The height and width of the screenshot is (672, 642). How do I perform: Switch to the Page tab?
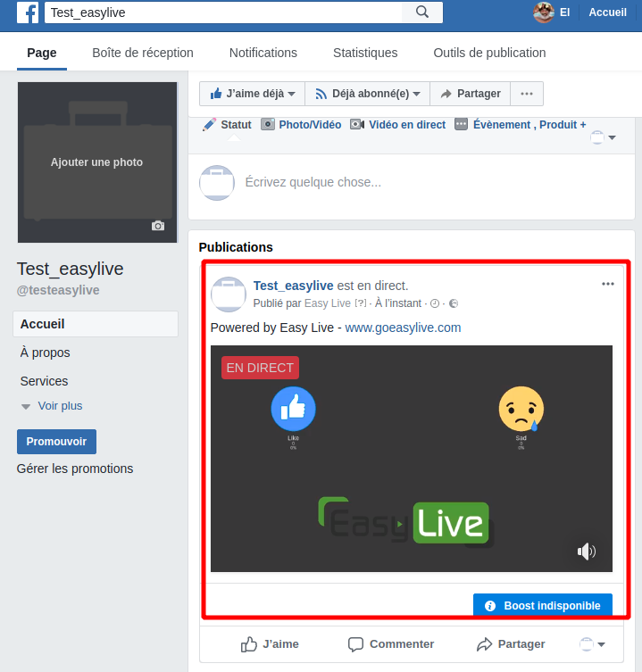[x=42, y=53]
